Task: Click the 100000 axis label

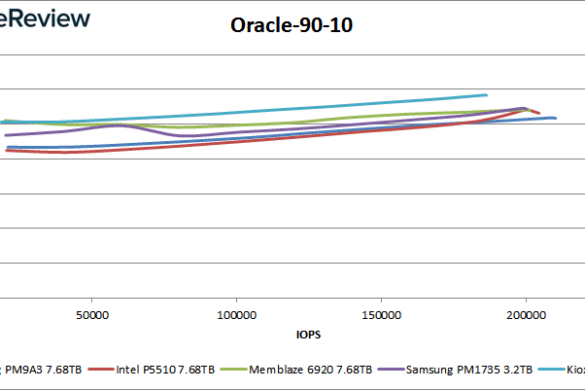Action: 237,315
